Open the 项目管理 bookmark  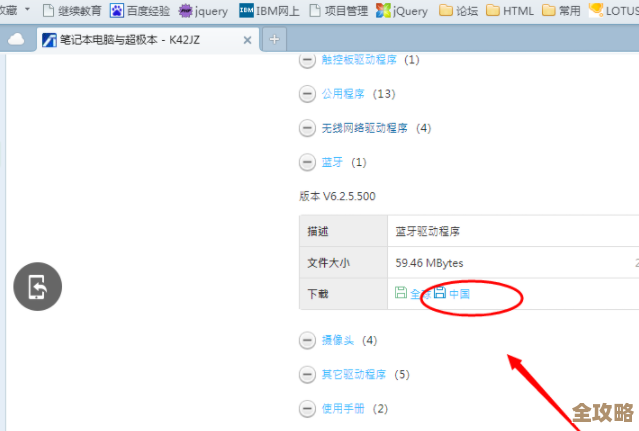pyautogui.click(x=339, y=11)
